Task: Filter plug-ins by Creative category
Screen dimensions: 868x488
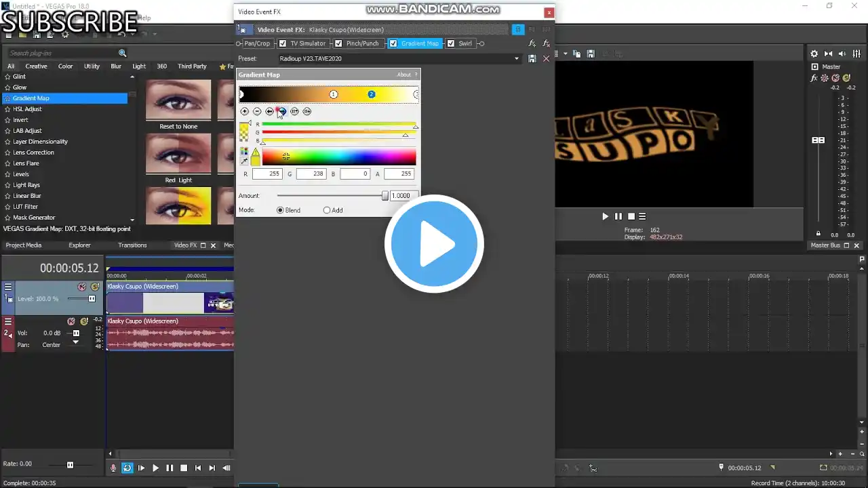Action: (x=37, y=66)
